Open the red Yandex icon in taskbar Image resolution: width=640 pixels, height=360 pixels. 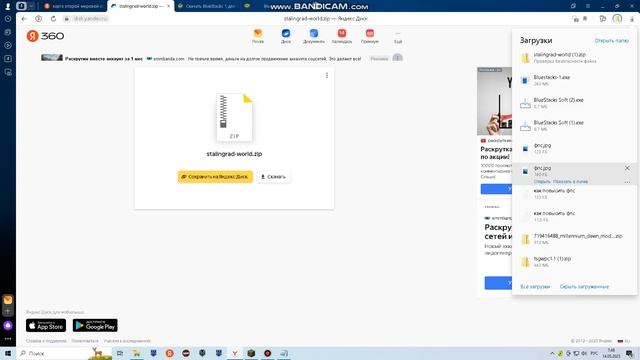click(169, 353)
